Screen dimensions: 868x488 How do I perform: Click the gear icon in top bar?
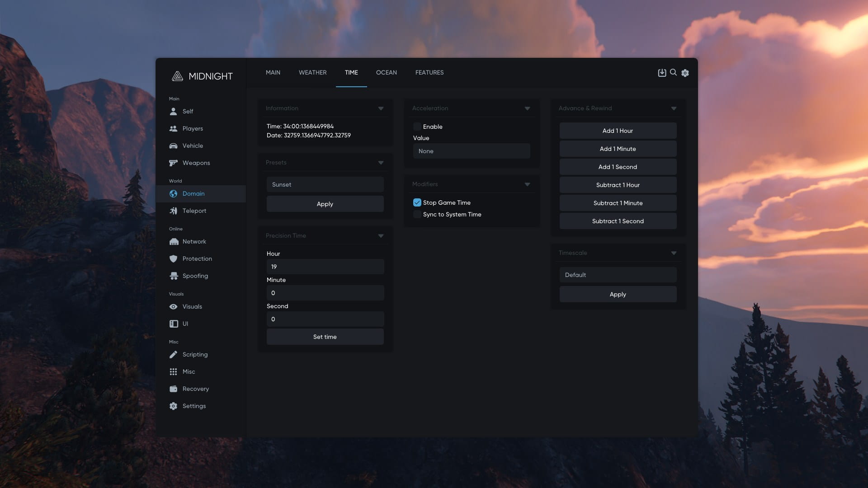685,73
